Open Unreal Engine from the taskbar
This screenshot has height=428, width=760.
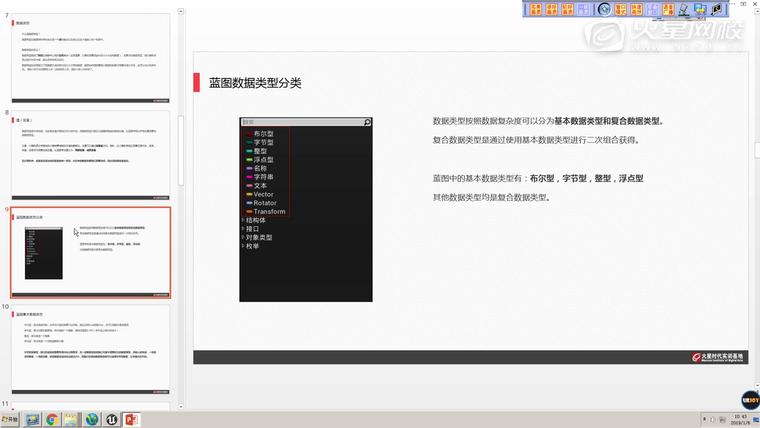click(112, 419)
